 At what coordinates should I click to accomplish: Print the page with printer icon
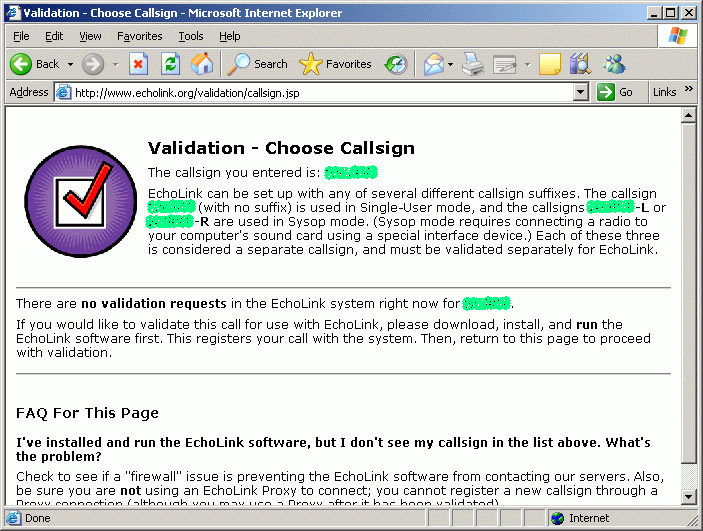tap(473, 64)
